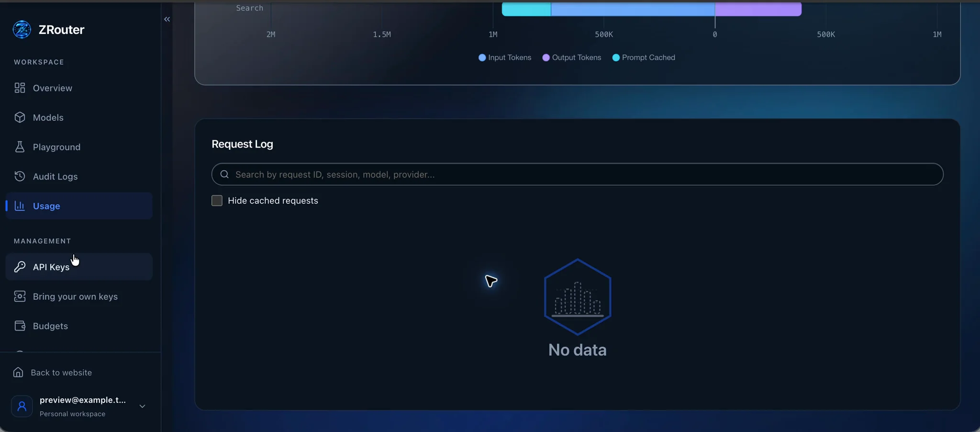The height and width of the screenshot is (432, 980).
Task: Click the No data message
Action: tap(578, 350)
